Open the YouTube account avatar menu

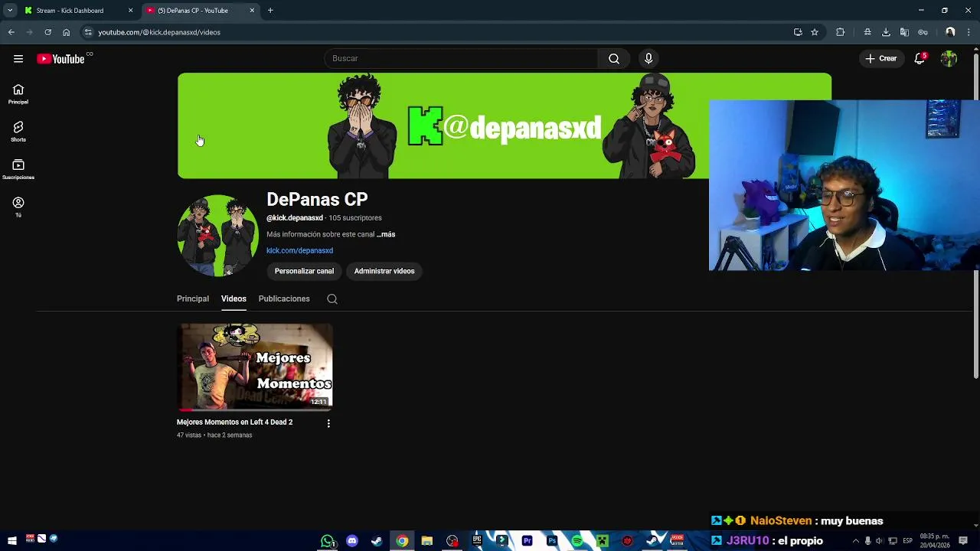point(949,59)
